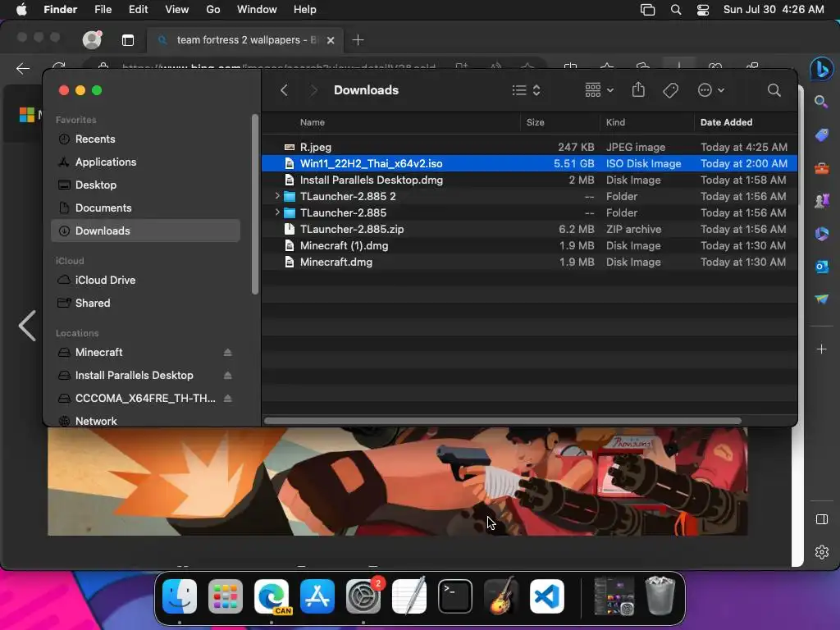This screenshot has height=630, width=840.
Task: Open Desktop in Finder sidebar
Action: point(146,185)
